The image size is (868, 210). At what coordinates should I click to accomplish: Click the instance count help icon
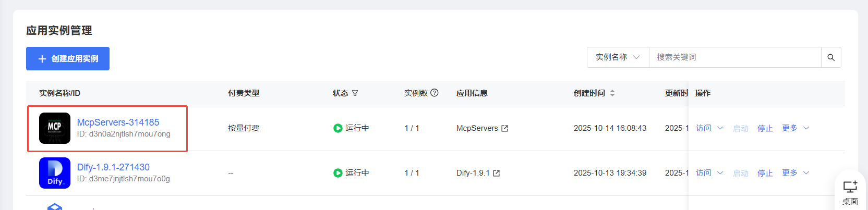[x=435, y=93]
